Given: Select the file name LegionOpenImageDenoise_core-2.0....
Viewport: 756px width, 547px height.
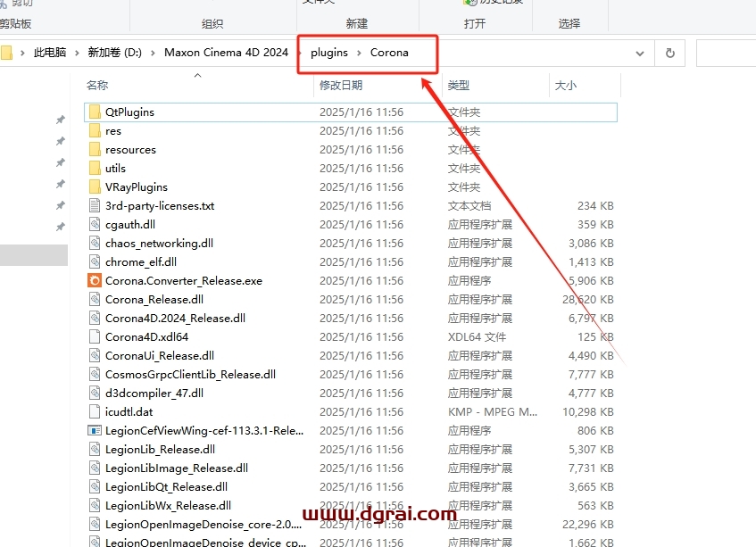Looking at the screenshot, I should 203,525.
